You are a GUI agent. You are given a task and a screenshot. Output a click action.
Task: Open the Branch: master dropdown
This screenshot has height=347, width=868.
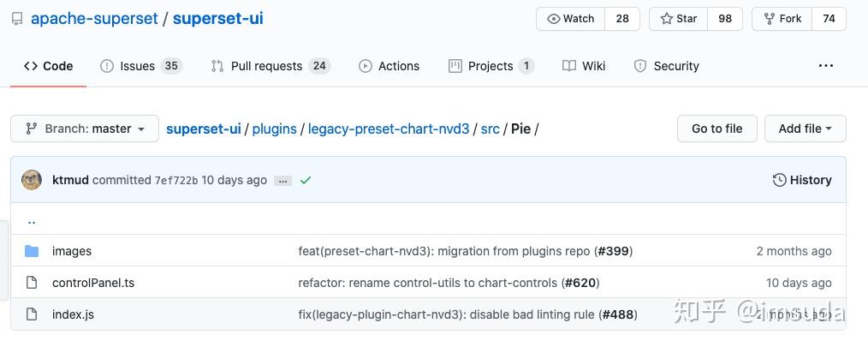tap(85, 129)
